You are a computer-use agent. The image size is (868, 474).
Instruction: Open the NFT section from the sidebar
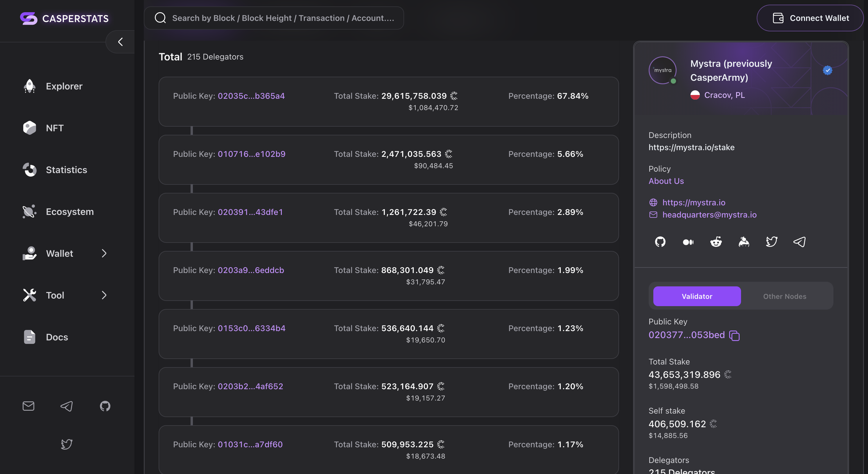click(30, 128)
